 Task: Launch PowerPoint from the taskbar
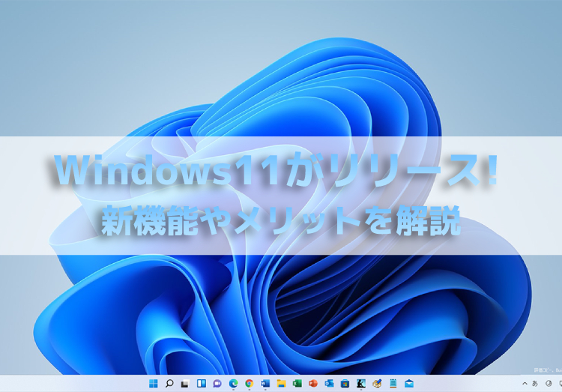(313, 384)
